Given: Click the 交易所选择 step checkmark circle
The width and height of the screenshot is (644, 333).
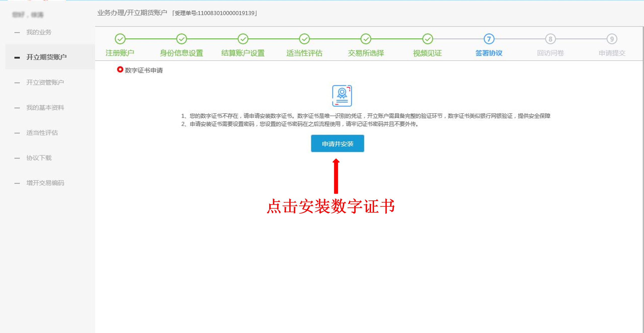Looking at the screenshot, I should point(366,39).
